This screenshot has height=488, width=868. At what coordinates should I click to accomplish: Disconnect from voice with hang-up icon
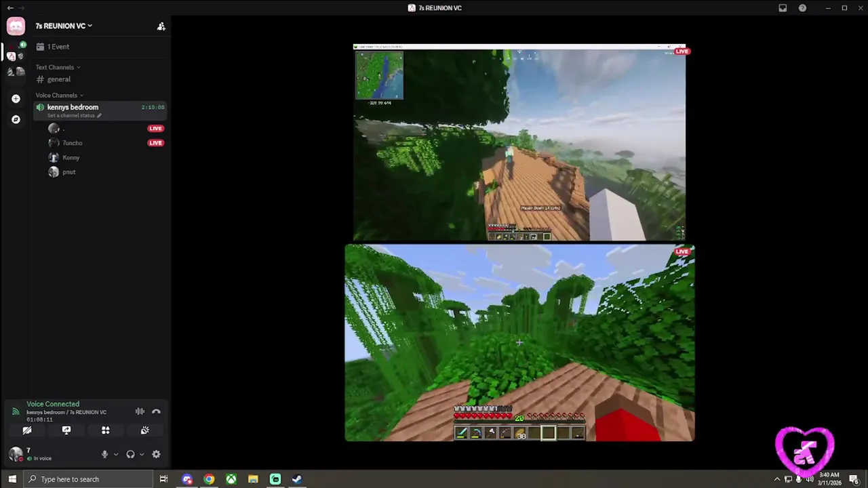(156, 411)
